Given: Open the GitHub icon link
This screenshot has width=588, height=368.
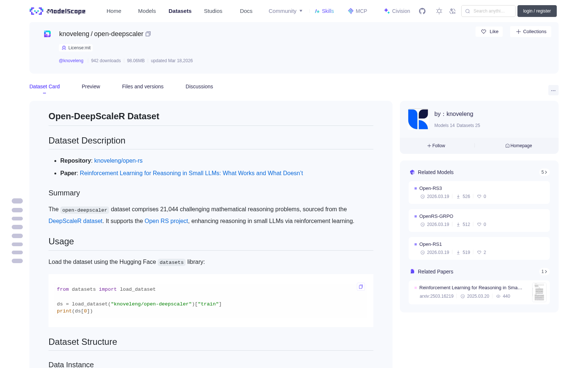Looking at the screenshot, I should pyautogui.click(x=422, y=11).
